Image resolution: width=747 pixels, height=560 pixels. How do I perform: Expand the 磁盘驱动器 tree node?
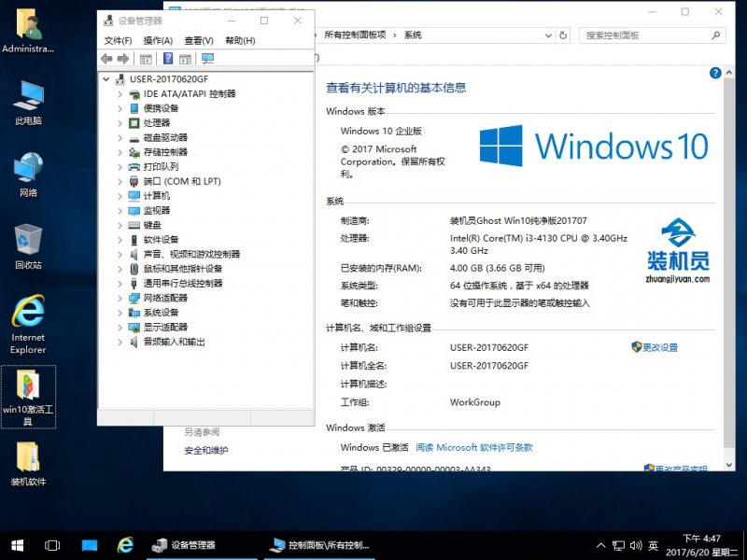click(120, 137)
